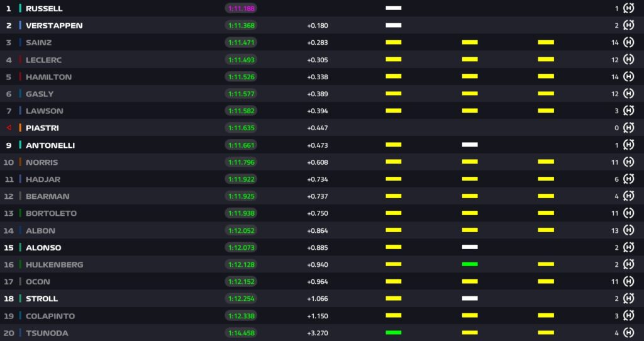Click the tyre icon in Sainz's row
This screenshot has height=341, width=644.
[628, 43]
